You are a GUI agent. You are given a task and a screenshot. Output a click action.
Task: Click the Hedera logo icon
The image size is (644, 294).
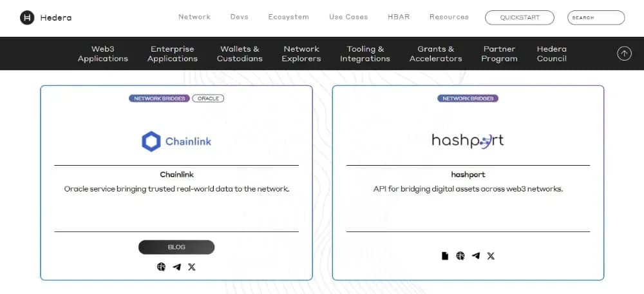27,17
